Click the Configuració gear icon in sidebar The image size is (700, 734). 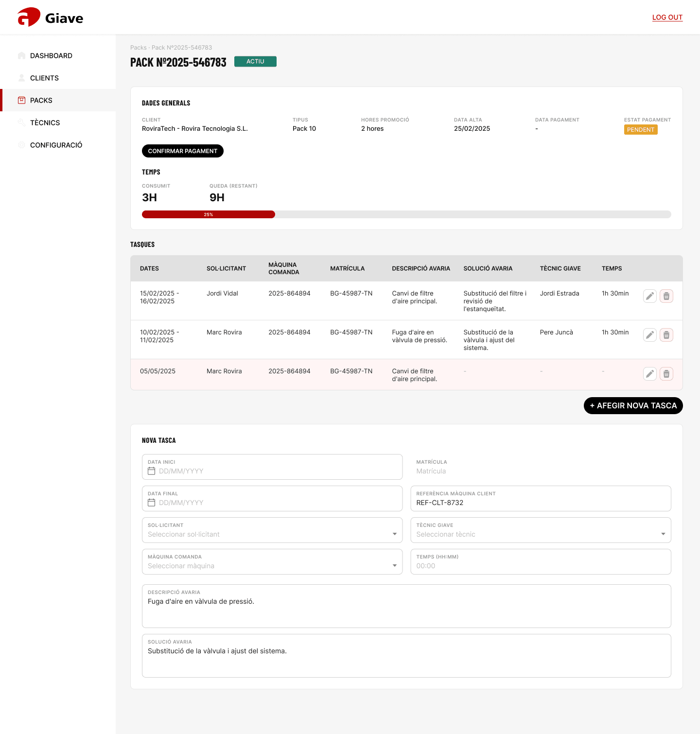pos(21,145)
